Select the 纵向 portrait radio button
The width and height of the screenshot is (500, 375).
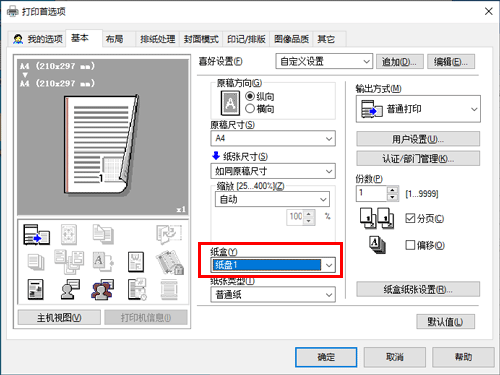click(250, 96)
